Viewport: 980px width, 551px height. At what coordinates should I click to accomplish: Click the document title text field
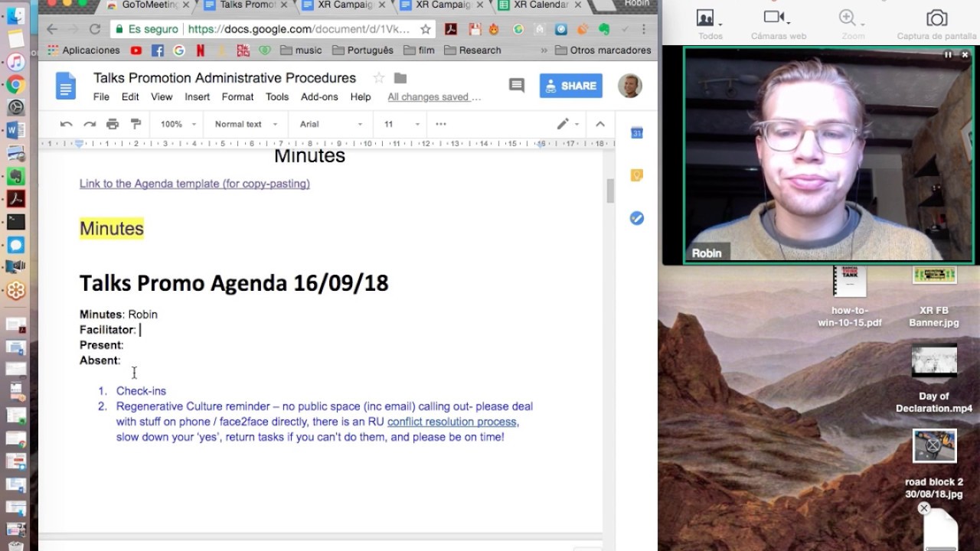224,78
